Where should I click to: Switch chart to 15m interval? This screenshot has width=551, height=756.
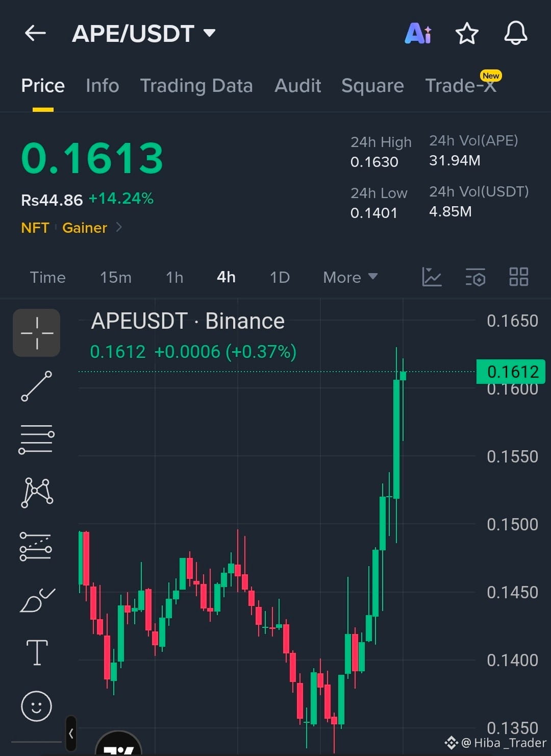[116, 277]
